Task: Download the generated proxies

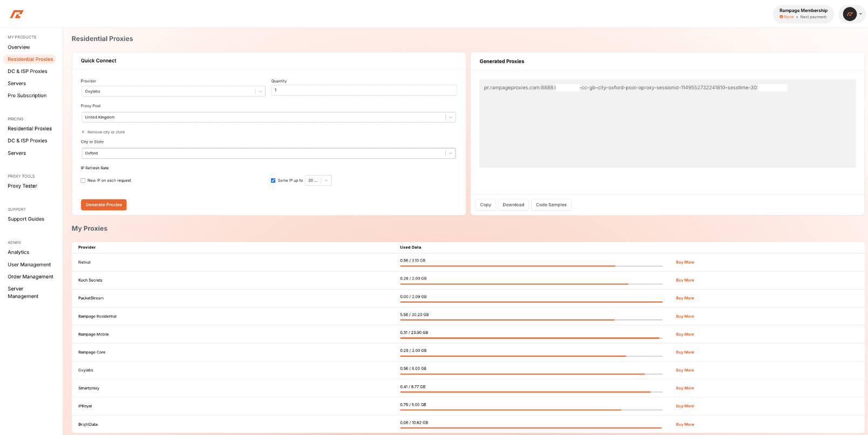Action: tap(513, 205)
